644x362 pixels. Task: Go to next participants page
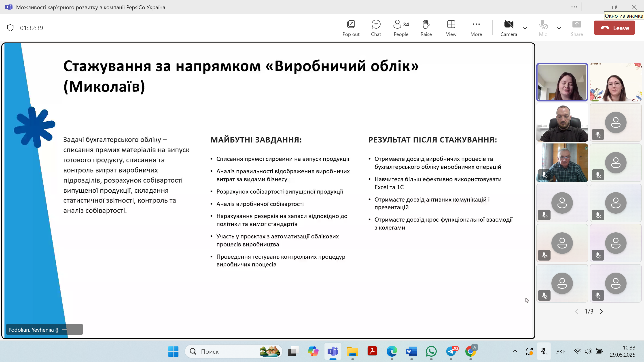(601, 311)
